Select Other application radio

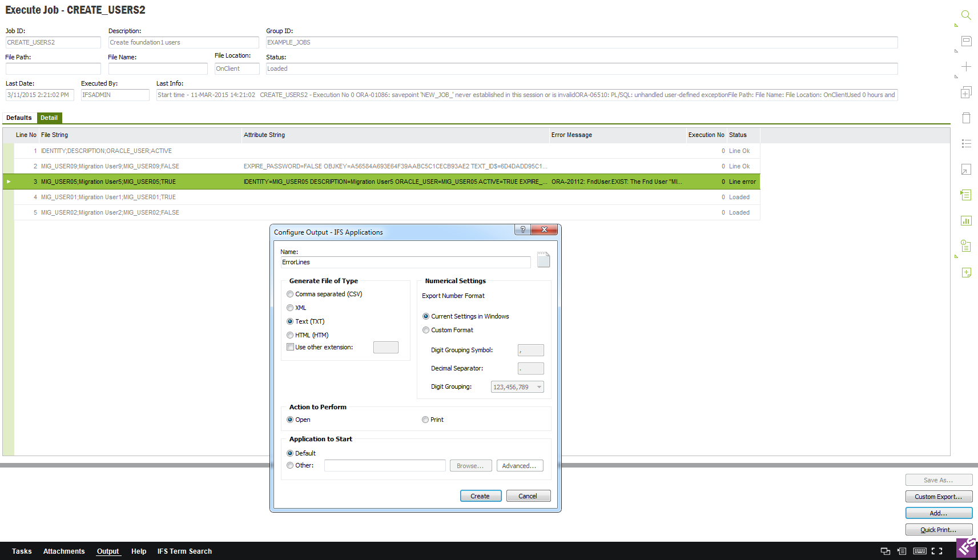point(290,465)
